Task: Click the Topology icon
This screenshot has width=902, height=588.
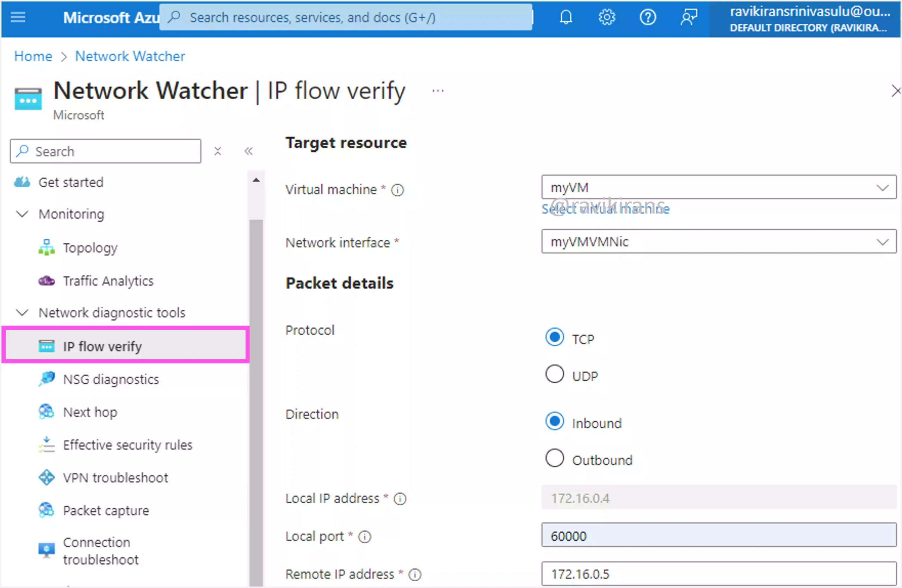Action: coord(47,247)
